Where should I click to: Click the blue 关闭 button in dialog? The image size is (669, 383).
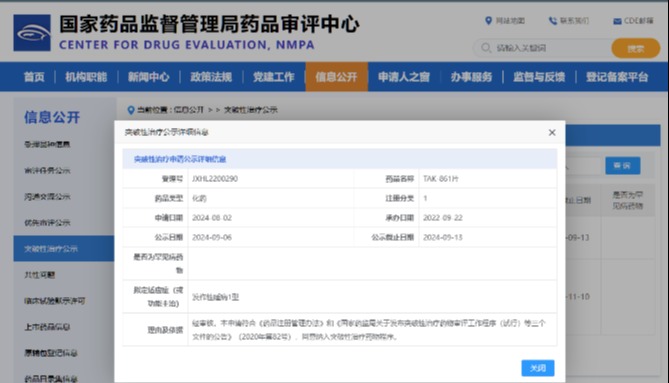538,368
